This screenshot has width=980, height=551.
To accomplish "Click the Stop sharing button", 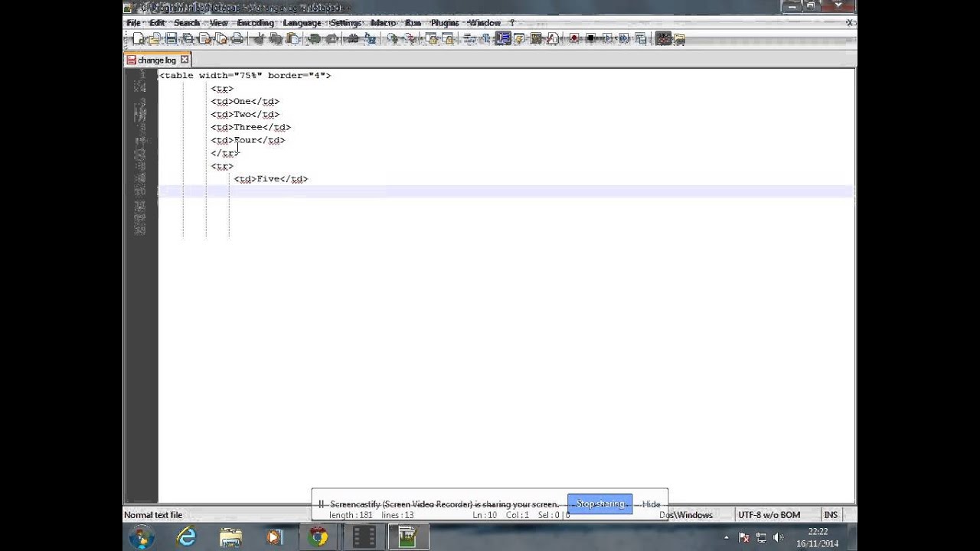I will coord(600,504).
